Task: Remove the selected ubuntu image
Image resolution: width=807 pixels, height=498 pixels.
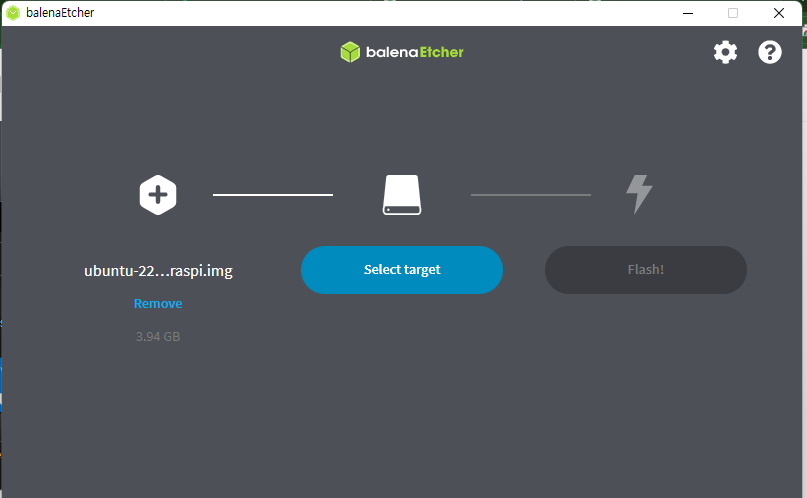Action: tap(158, 304)
